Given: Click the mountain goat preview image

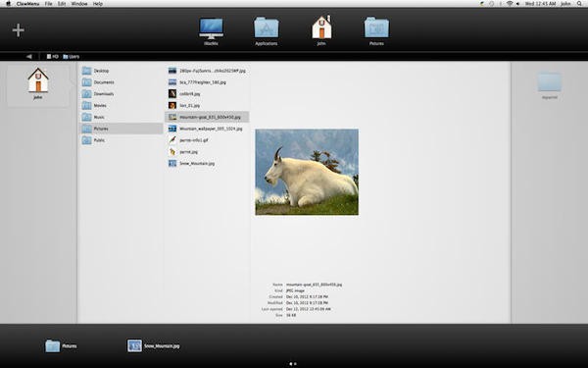Looking at the screenshot, I should 307,172.
